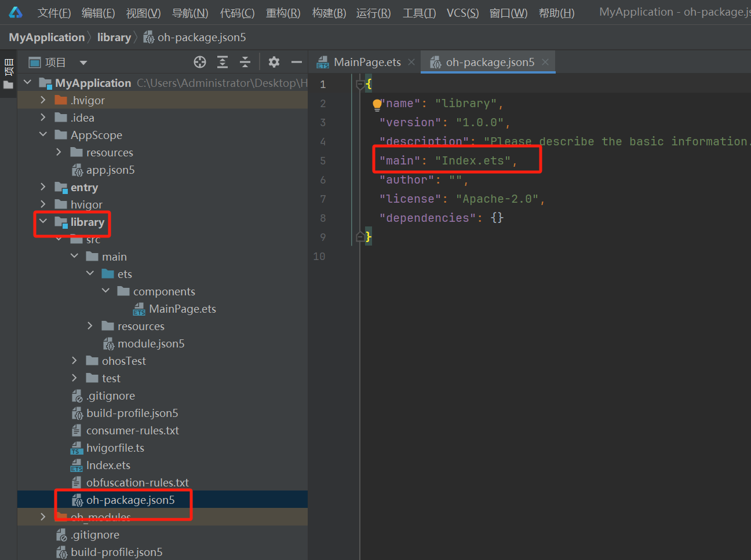The height and width of the screenshot is (560, 751).
Task: Click the ets folder icon
Action: (x=108, y=274)
